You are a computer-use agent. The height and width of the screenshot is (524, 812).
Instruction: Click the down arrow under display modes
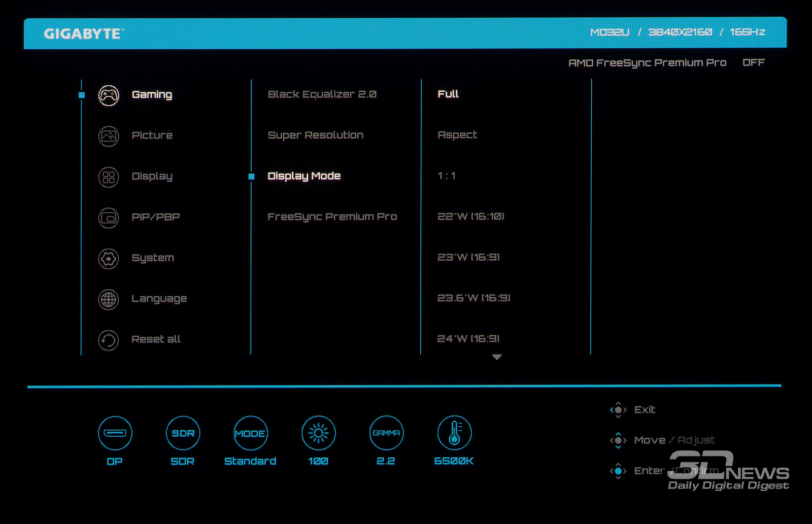[x=497, y=357]
